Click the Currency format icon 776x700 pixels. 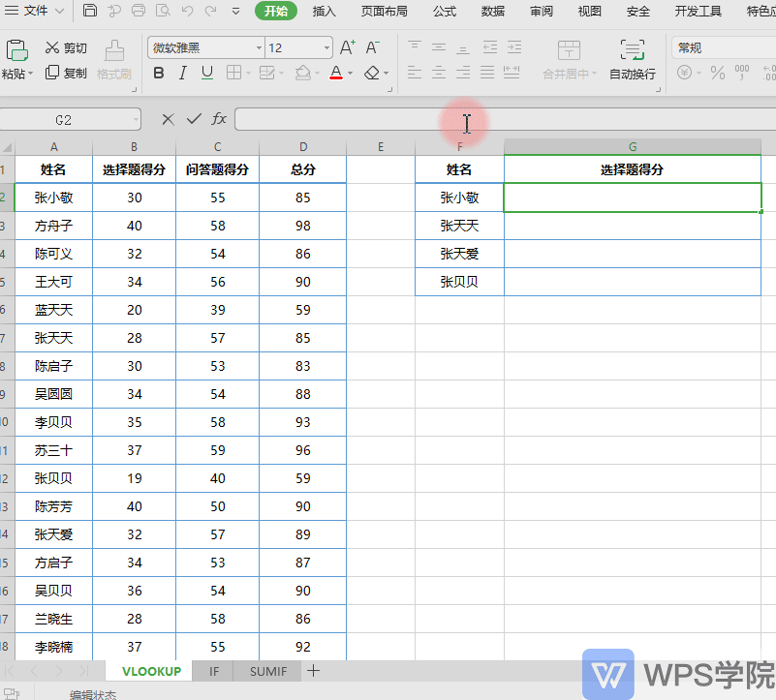click(x=684, y=73)
